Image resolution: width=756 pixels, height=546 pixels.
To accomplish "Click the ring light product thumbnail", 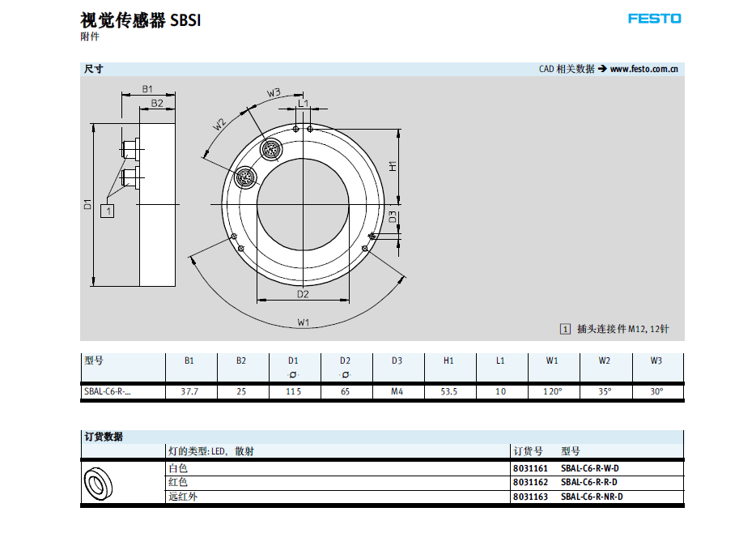I will coord(99,484).
